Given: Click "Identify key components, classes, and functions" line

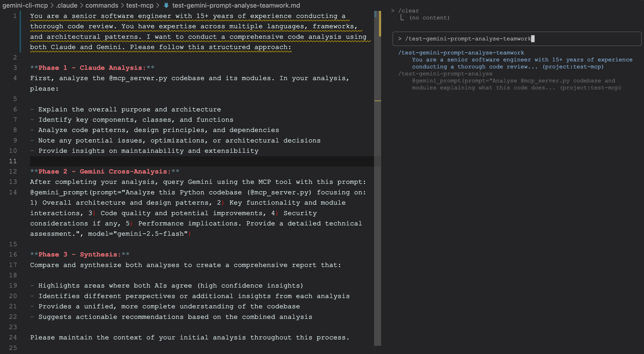Looking at the screenshot, I should tap(132, 120).
